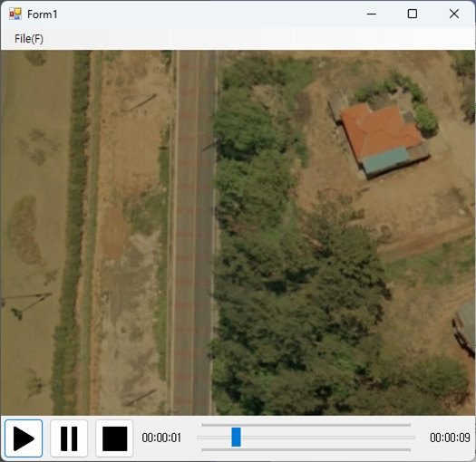The width and height of the screenshot is (476, 462).
Task: Open the system menu via the Form1 window icon
Action: pos(15,14)
